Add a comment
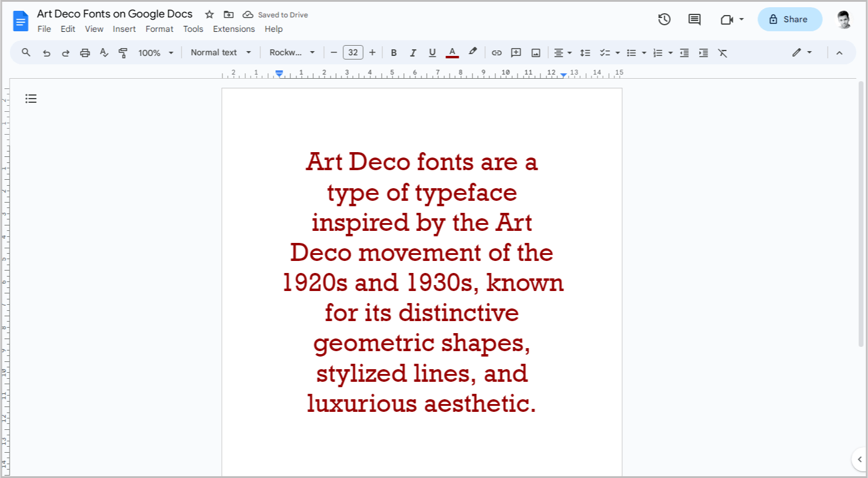The width and height of the screenshot is (868, 478). point(516,52)
